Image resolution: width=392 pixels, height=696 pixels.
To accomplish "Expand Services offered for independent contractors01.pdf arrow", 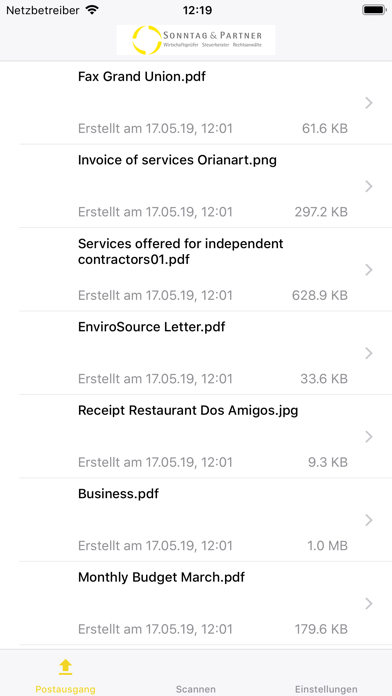I will click(x=368, y=270).
